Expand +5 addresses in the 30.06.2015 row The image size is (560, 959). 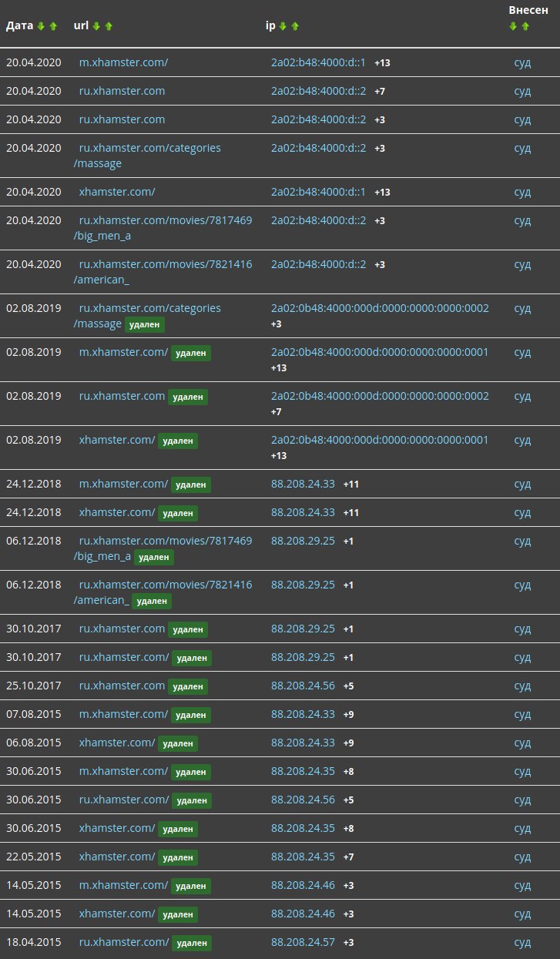tap(348, 800)
